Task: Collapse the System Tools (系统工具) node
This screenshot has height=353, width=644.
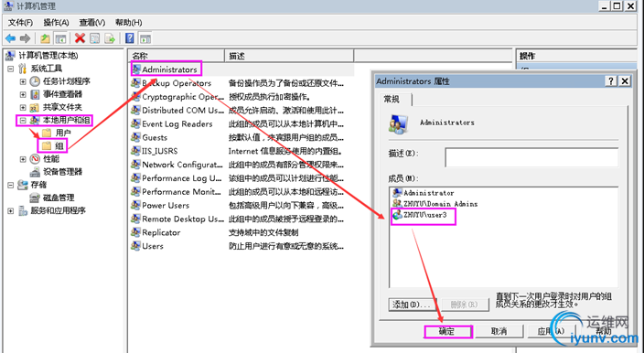Action: [x=11, y=69]
